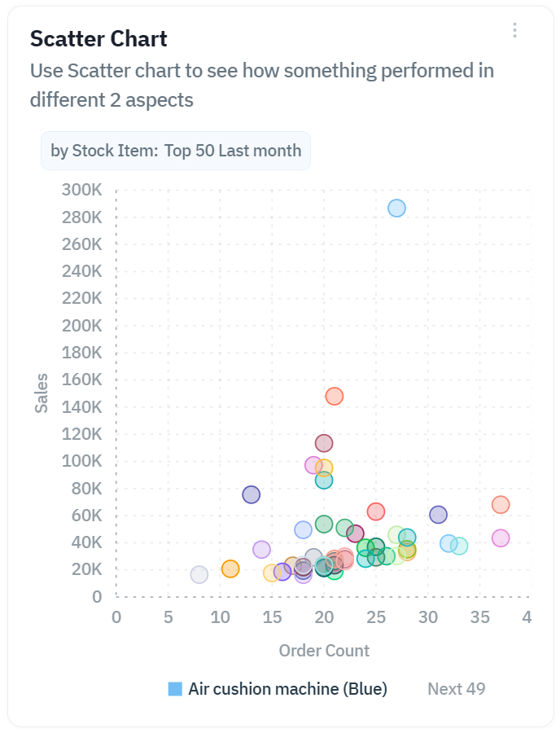Screen dimensions: 560x733
Task: Select the pink point at order count 37
Action: coord(501,538)
